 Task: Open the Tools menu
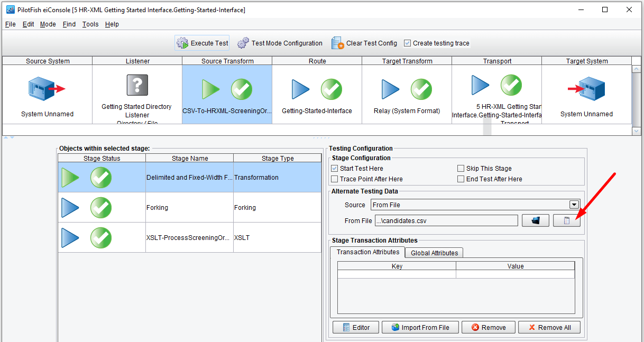point(90,24)
